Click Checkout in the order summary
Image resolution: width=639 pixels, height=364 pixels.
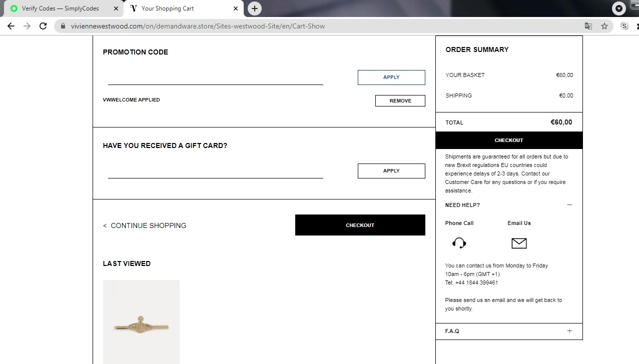509,140
